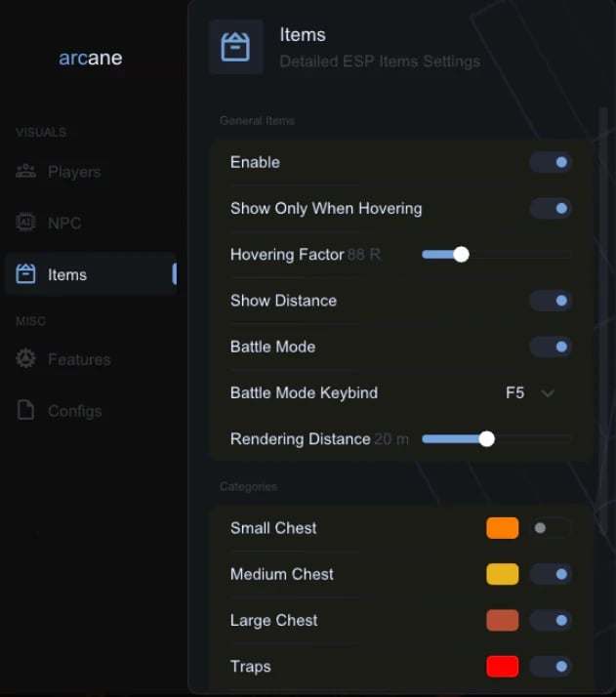Click the Configs document icon

tap(26, 411)
